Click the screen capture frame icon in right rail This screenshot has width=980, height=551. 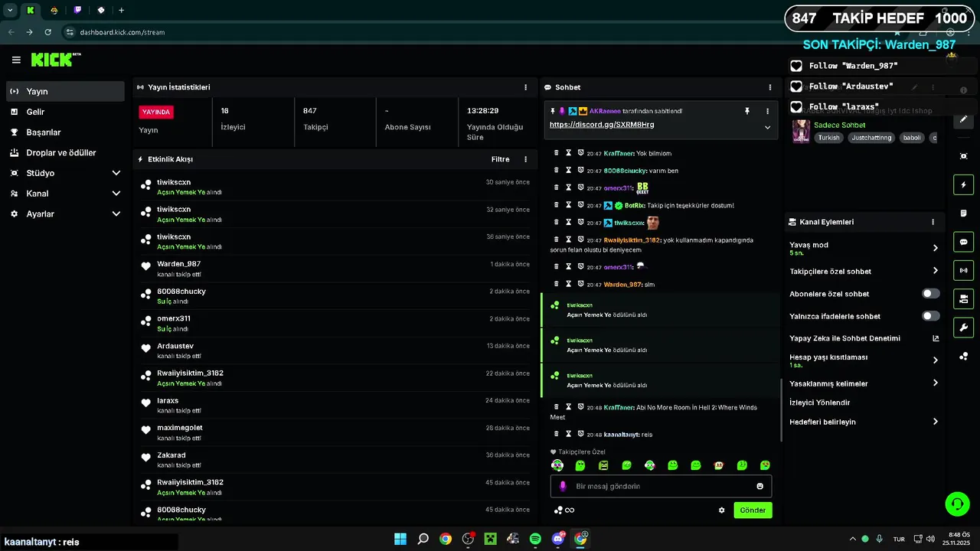point(963,156)
